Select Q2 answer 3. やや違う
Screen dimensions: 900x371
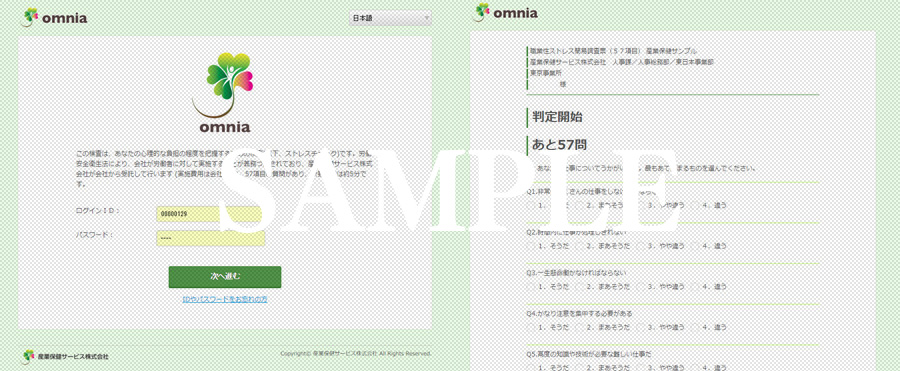point(661,246)
